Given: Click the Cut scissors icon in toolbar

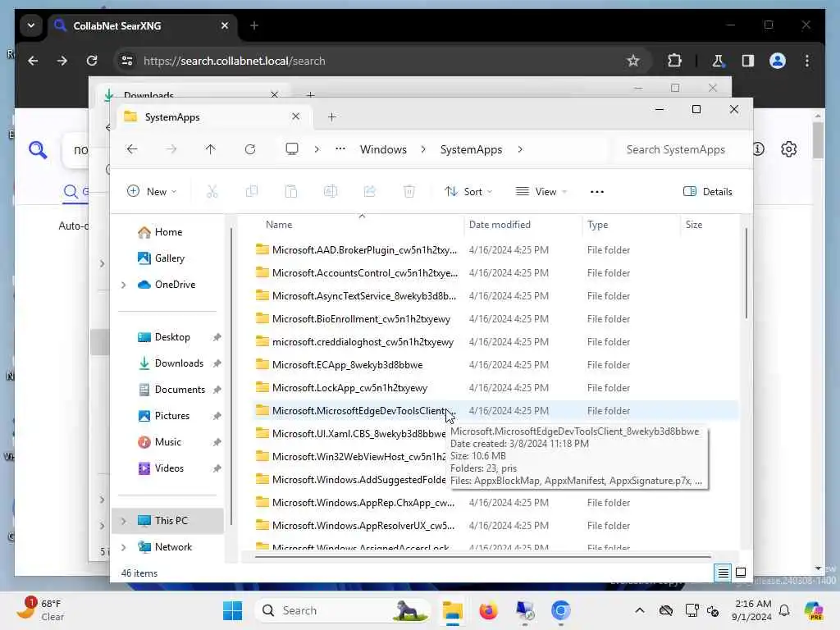Looking at the screenshot, I should point(212,191).
